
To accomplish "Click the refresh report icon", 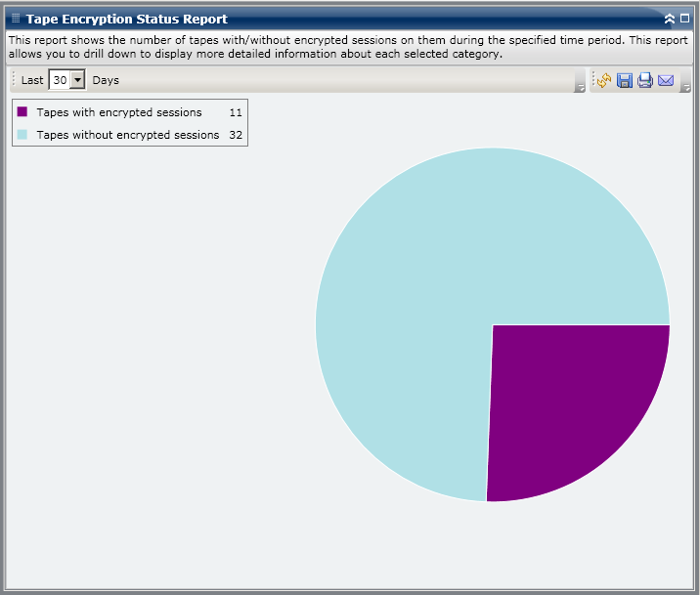I will (604, 80).
